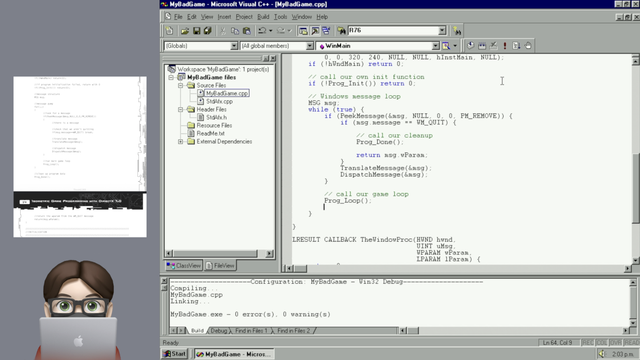Image resolution: width=640 pixels, height=360 pixels.
Task: Click the Go debug toolbar icon
Action: 516,46
